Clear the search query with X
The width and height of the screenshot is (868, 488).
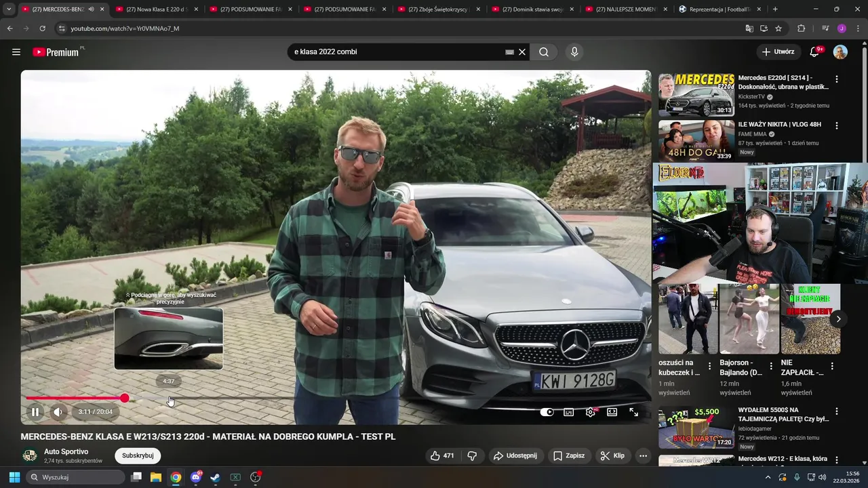[522, 52]
